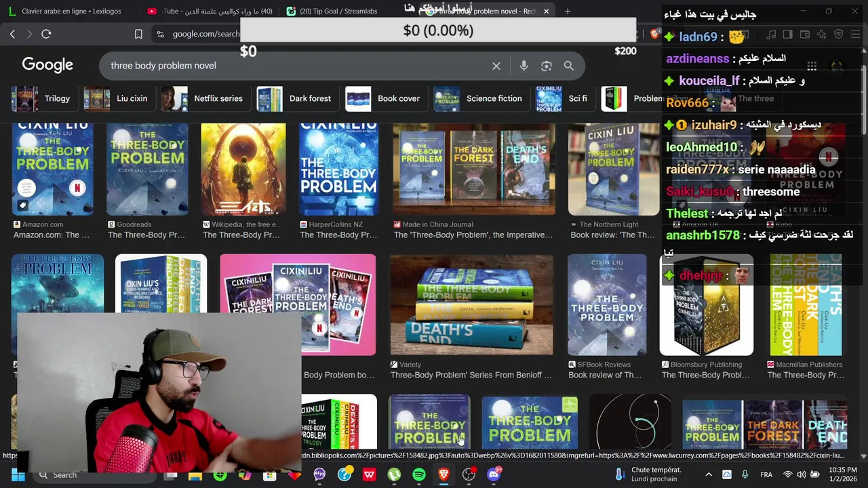Open uTorrent from taskbar
Image resolution: width=868 pixels, height=488 pixels.
(394, 475)
